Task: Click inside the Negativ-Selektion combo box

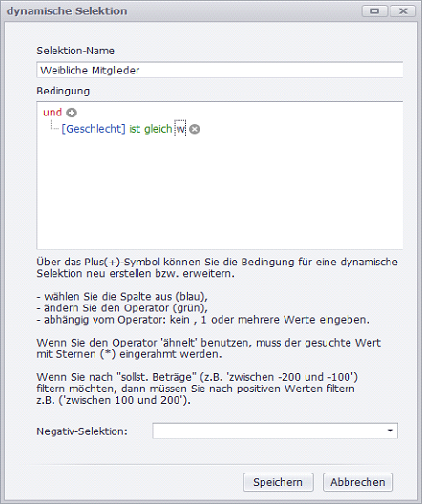Action: [268, 430]
